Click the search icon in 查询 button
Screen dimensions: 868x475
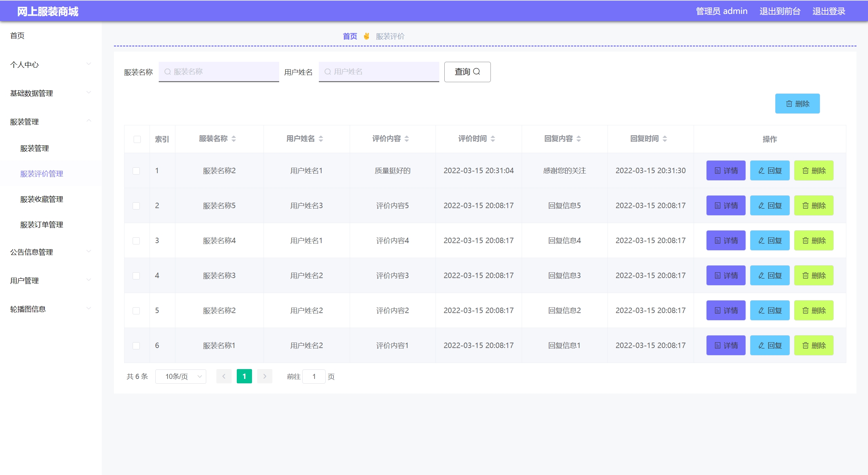click(477, 72)
